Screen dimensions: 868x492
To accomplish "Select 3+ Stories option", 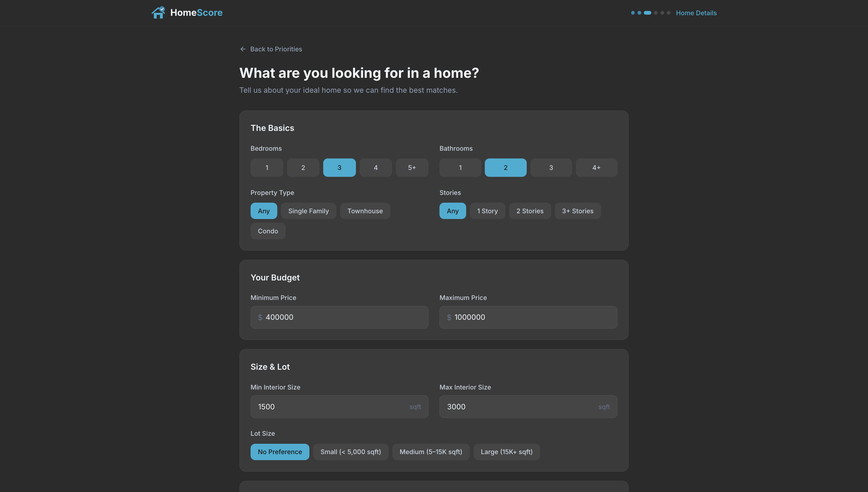I will click(x=577, y=211).
